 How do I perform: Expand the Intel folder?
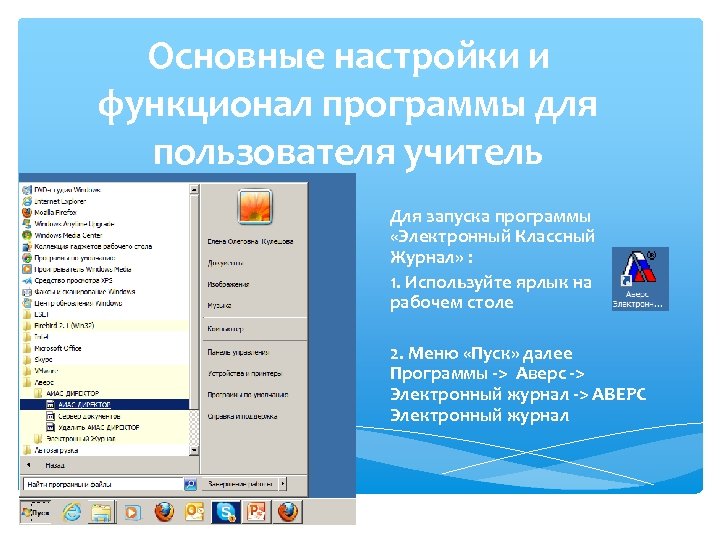(x=36, y=337)
